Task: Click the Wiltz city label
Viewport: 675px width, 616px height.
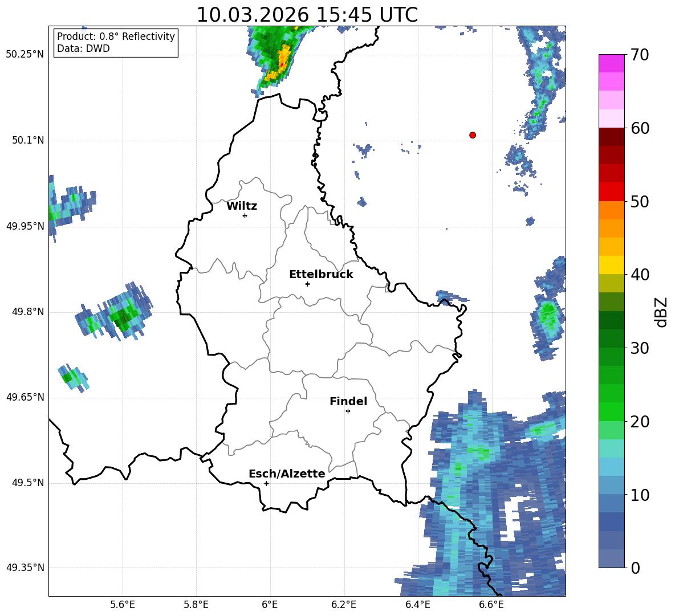Action: click(x=242, y=206)
